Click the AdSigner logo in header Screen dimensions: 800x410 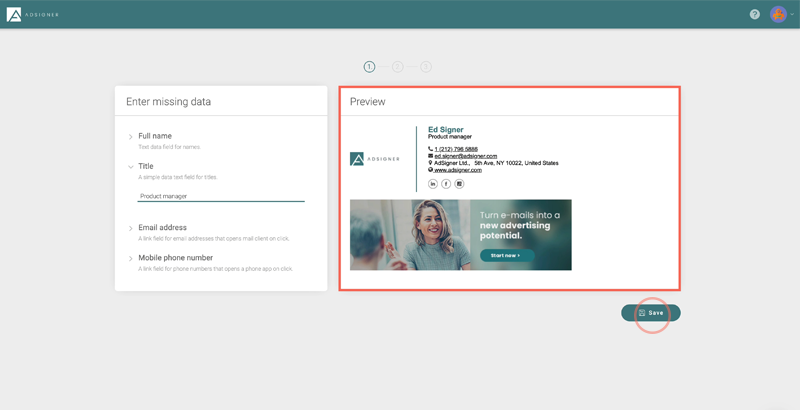(32, 15)
